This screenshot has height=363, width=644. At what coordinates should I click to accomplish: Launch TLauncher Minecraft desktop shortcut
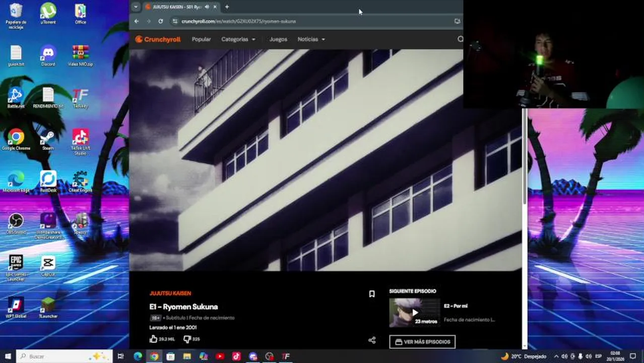point(48,308)
